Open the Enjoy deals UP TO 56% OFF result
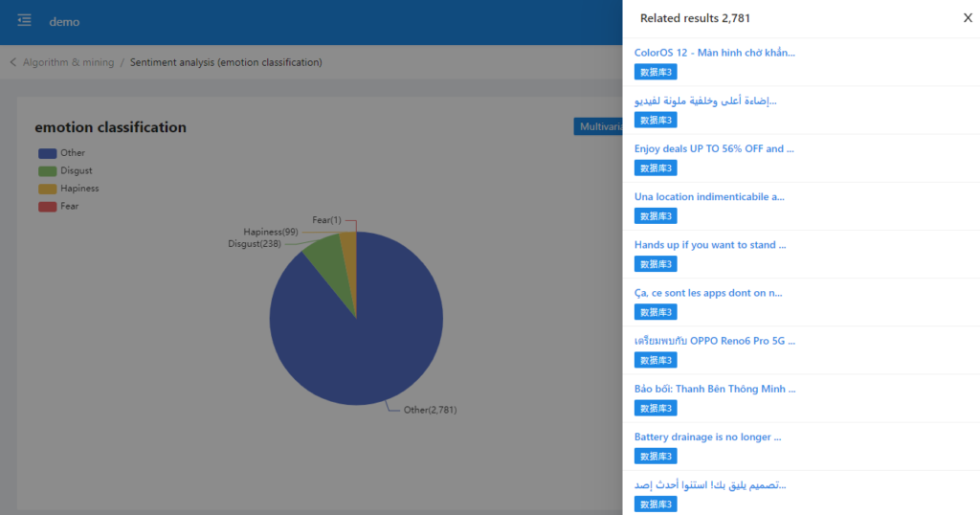Viewport: 980px width, 515px height. (x=714, y=148)
